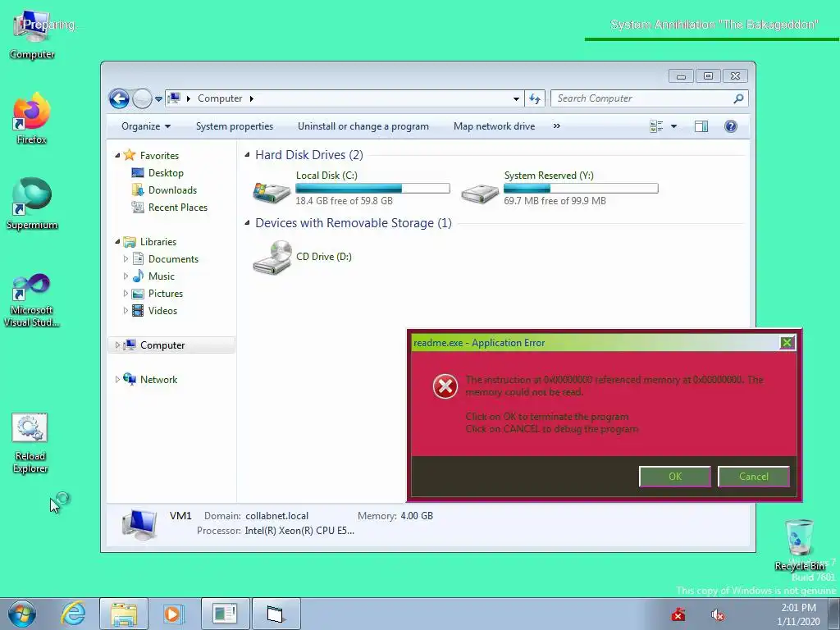Open the Organize dropdown menu

click(146, 126)
